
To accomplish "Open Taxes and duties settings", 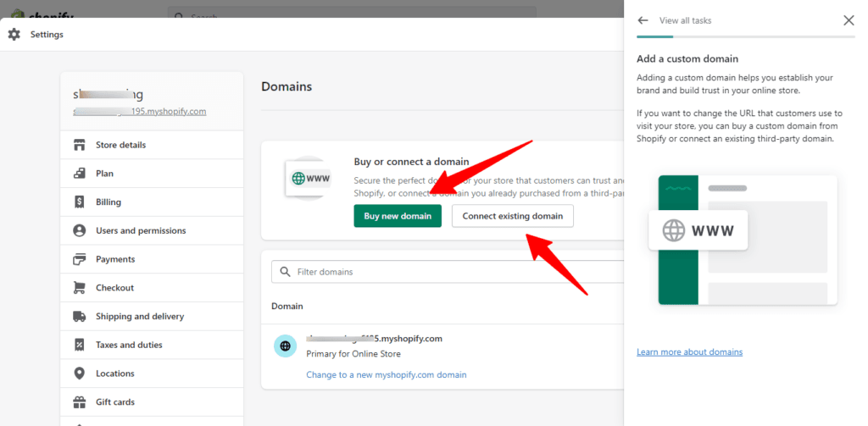I will tap(152, 345).
